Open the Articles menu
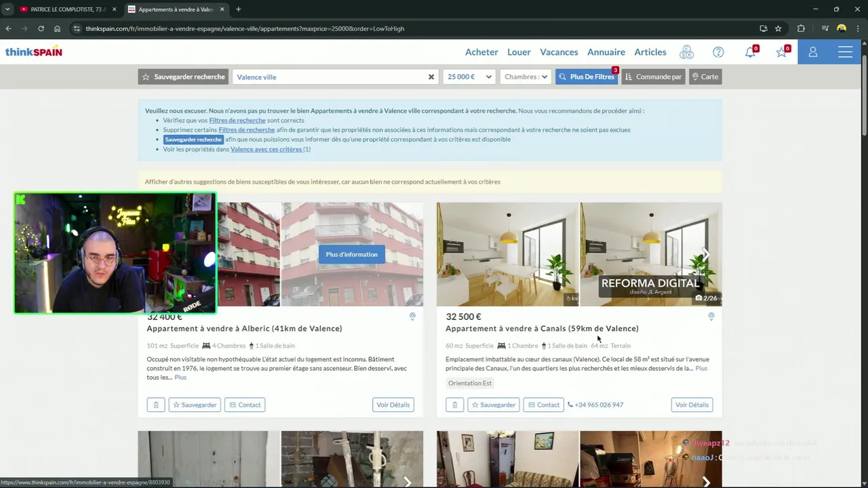This screenshot has height=488, width=868. click(650, 52)
